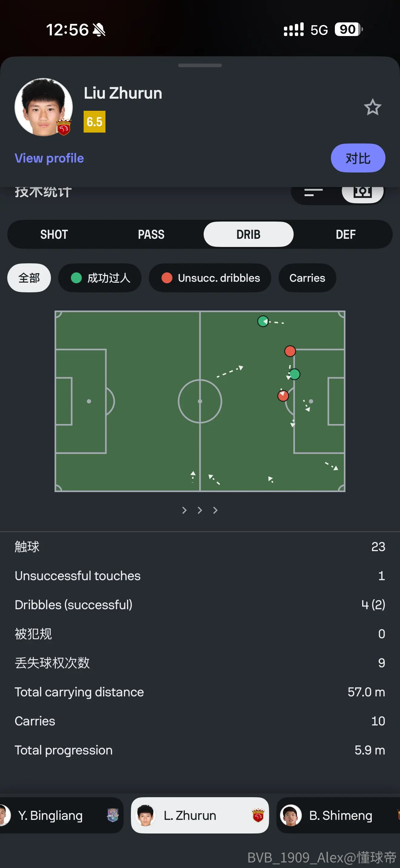Filter by 成功过人 successful dribbles

[100, 278]
